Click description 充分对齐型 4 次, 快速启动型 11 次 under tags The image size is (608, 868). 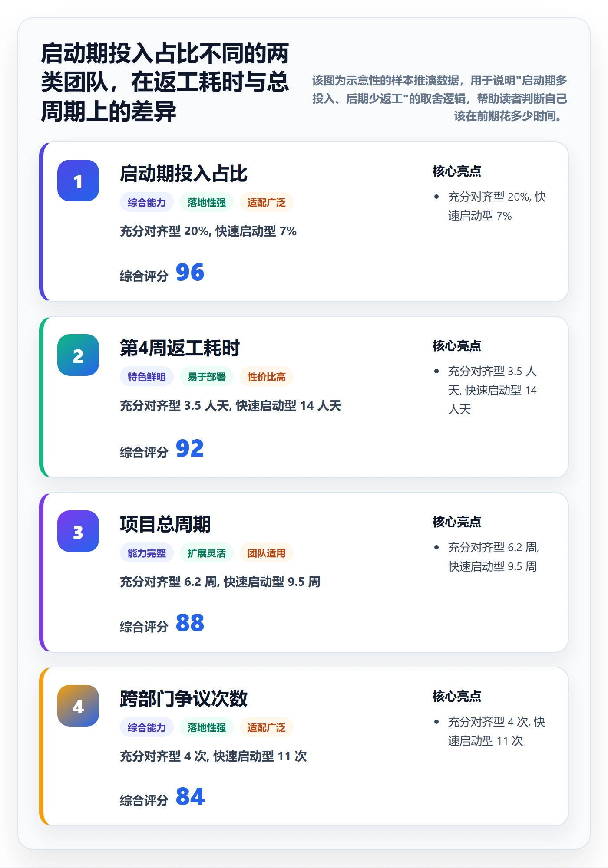213,756
